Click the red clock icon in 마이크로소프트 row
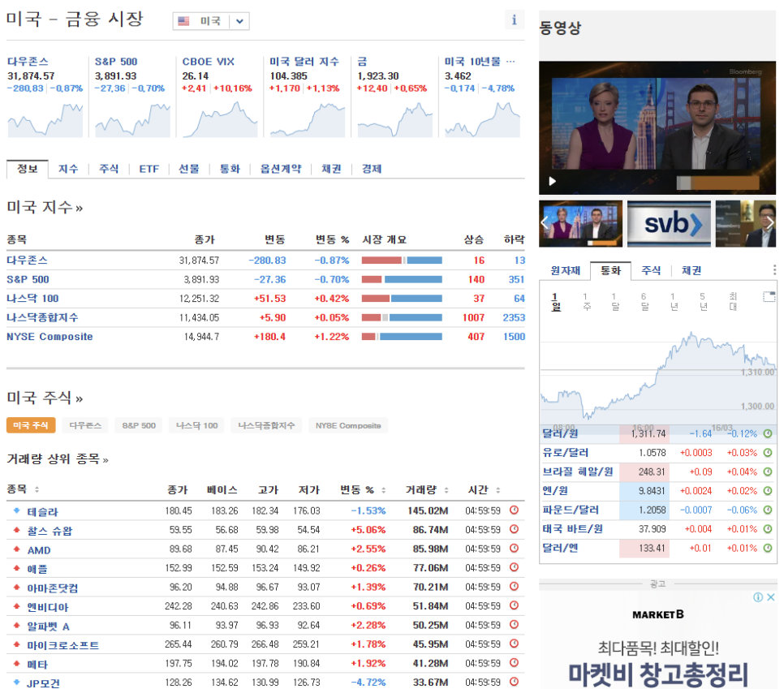Image resolution: width=784 pixels, height=689 pixels. pyautogui.click(x=514, y=644)
